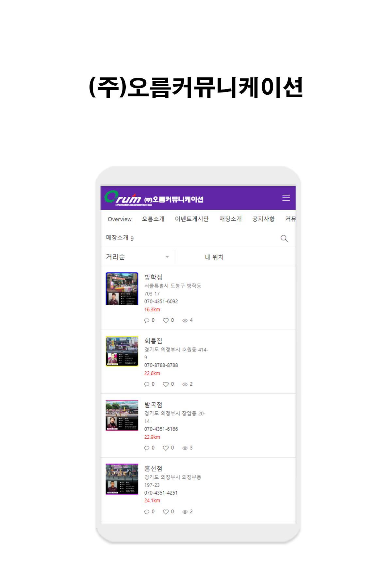Click the 매장소개 9 list heading
The width and height of the screenshot is (392, 588).
pyautogui.click(x=120, y=238)
